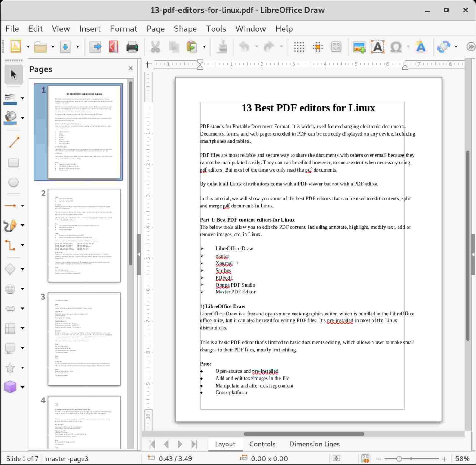Click the Insert Image icon

pos(358,47)
